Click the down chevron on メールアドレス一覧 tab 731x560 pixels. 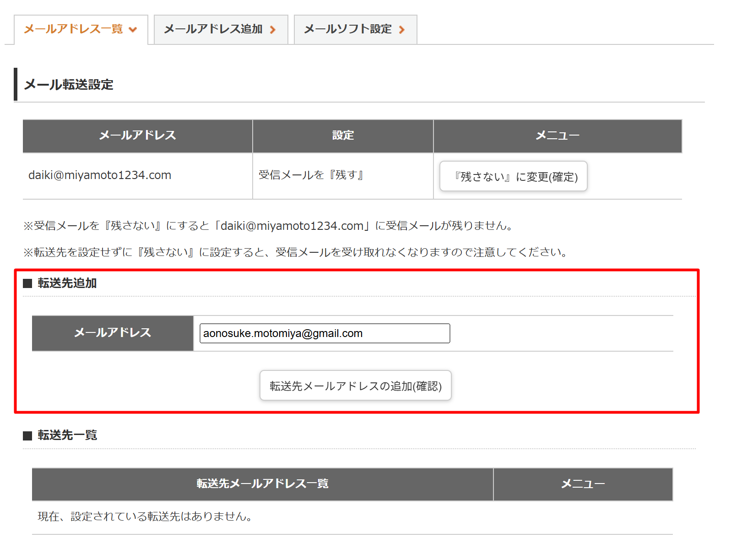(133, 30)
